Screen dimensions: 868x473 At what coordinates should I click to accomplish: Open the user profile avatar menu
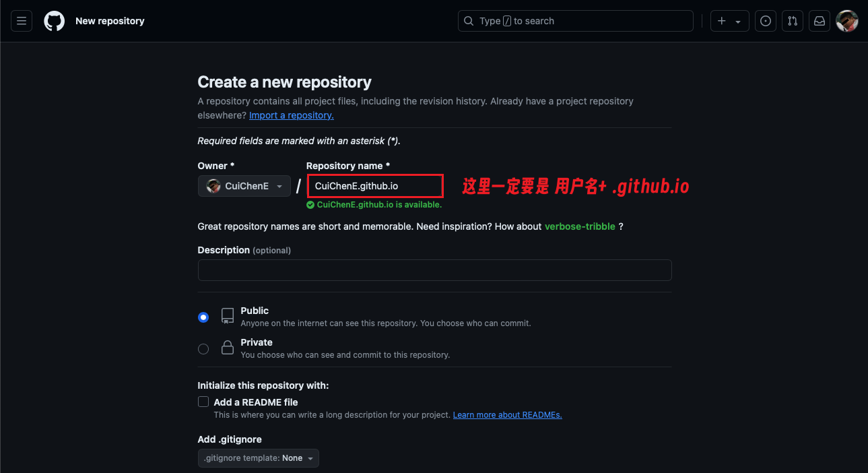click(846, 21)
